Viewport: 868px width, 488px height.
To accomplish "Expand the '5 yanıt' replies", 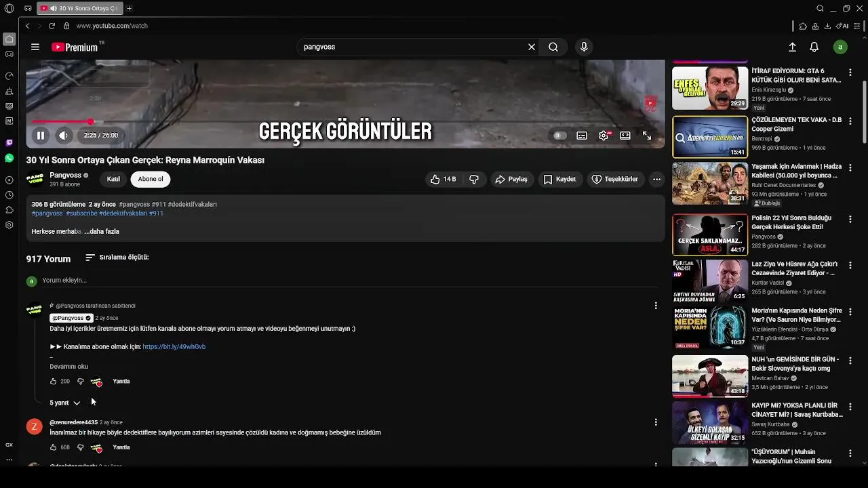I will point(65,403).
